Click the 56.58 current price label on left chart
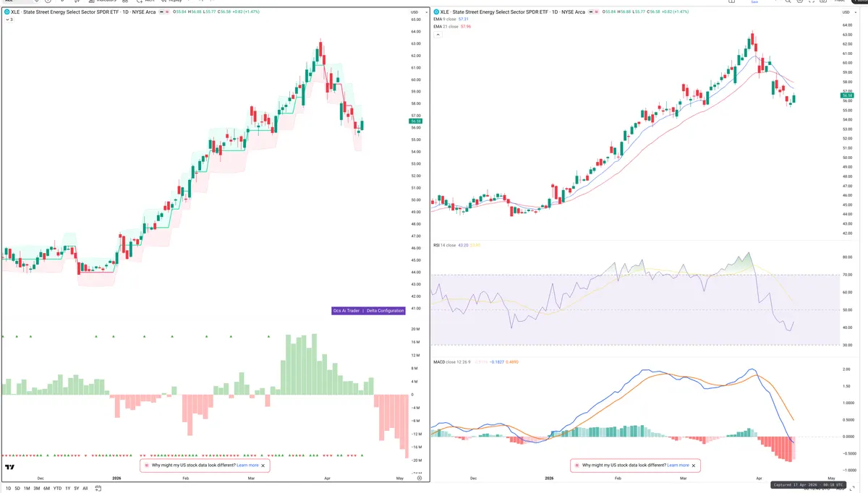The width and height of the screenshot is (868, 493). pyautogui.click(x=415, y=121)
